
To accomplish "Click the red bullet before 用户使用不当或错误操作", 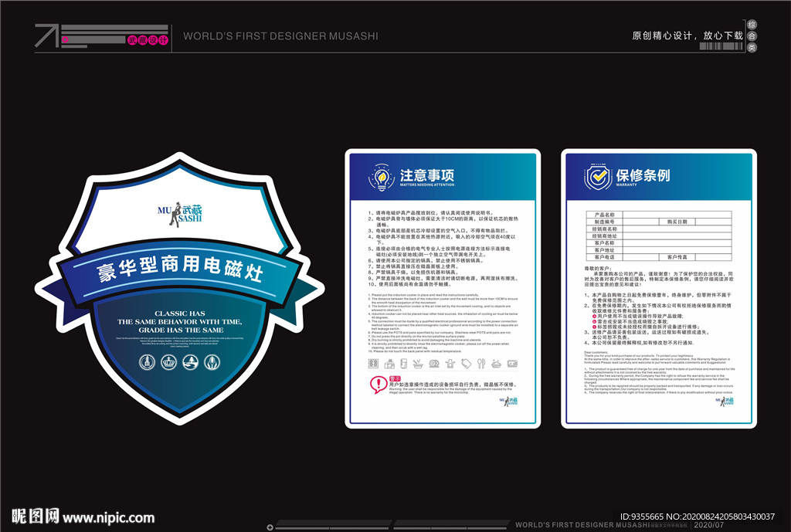I will pyautogui.click(x=595, y=316).
